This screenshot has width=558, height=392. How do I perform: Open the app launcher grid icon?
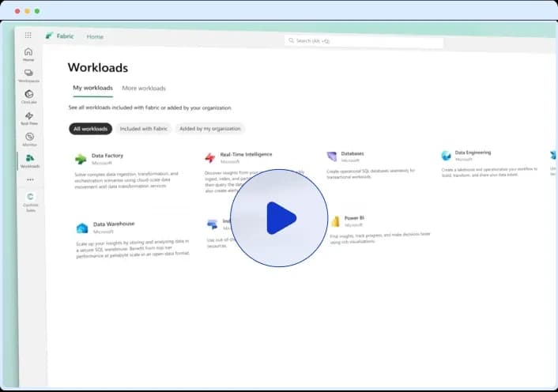pos(28,35)
